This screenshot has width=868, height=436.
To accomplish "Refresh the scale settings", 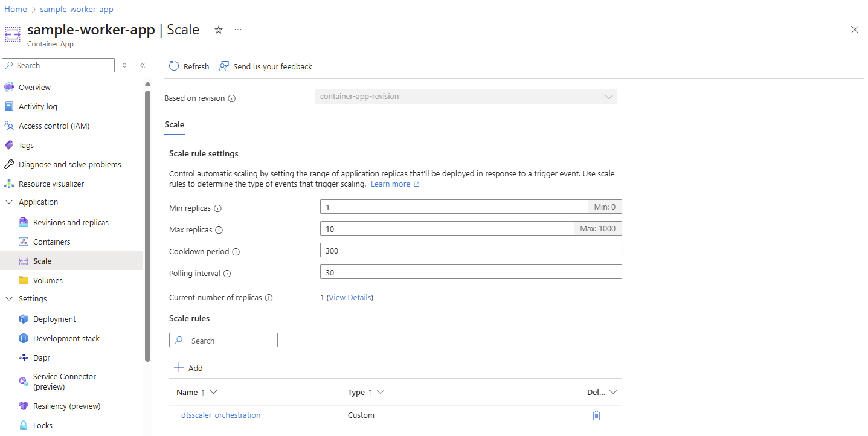I will [188, 66].
